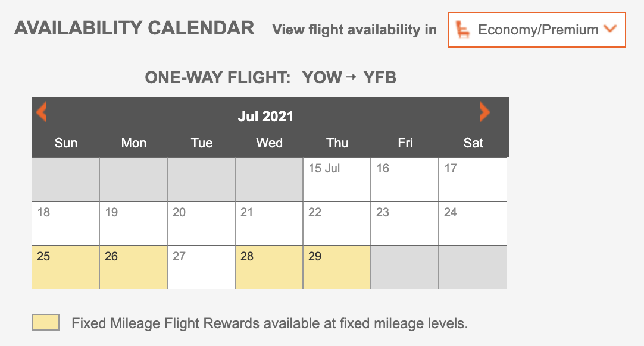The image size is (644, 346).
Task: Select July 20 on the calendar
Action: coord(201,223)
